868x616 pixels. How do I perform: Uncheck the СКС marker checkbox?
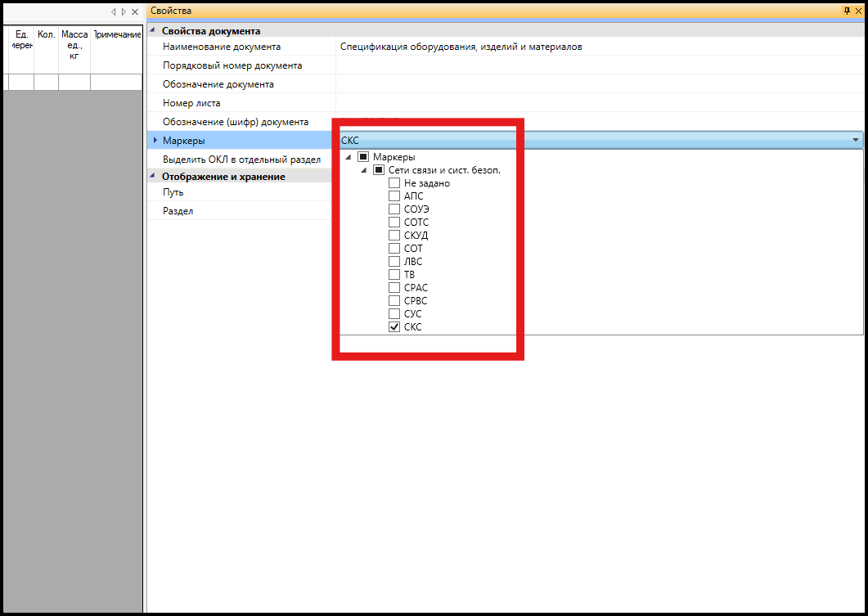pyautogui.click(x=394, y=327)
